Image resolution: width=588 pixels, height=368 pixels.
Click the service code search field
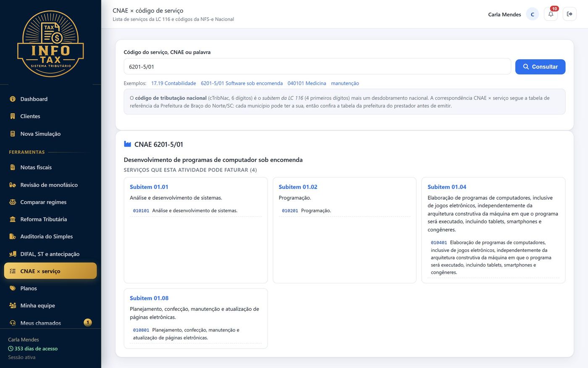(317, 67)
